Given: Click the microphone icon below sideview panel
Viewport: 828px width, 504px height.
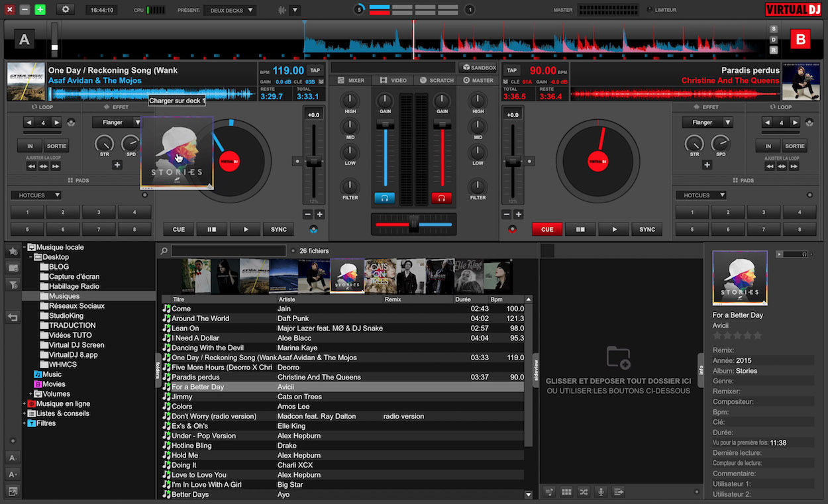Looking at the screenshot, I should tap(601, 492).
